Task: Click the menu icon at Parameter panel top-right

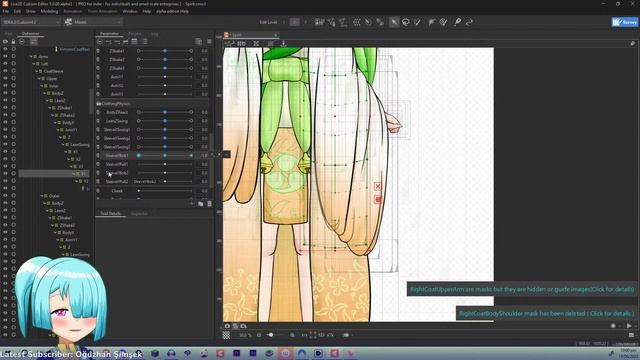Action: coord(209,41)
